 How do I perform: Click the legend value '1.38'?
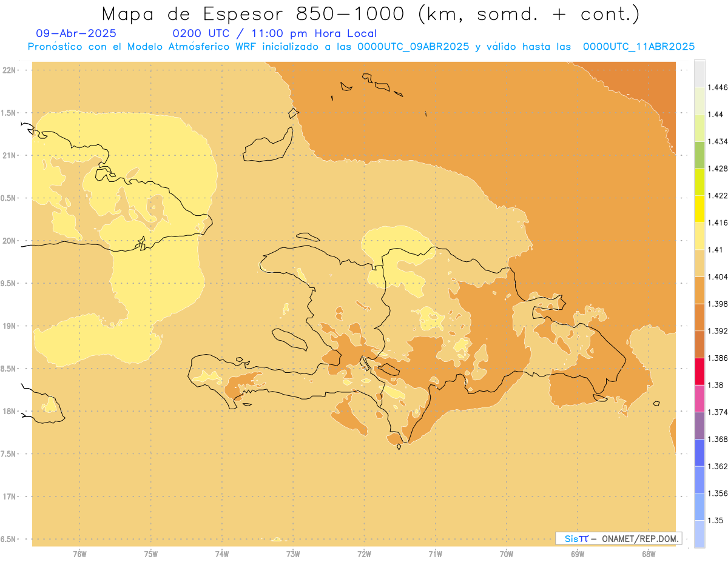(x=715, y=385)
